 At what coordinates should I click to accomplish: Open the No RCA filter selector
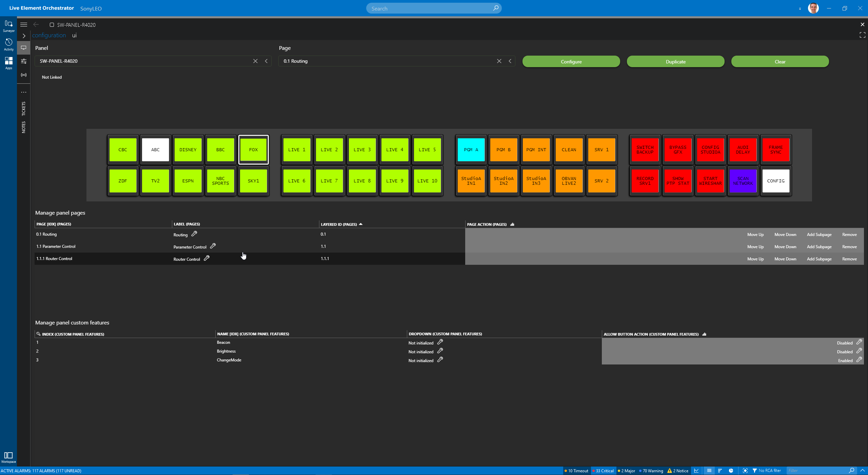[767, 471]
